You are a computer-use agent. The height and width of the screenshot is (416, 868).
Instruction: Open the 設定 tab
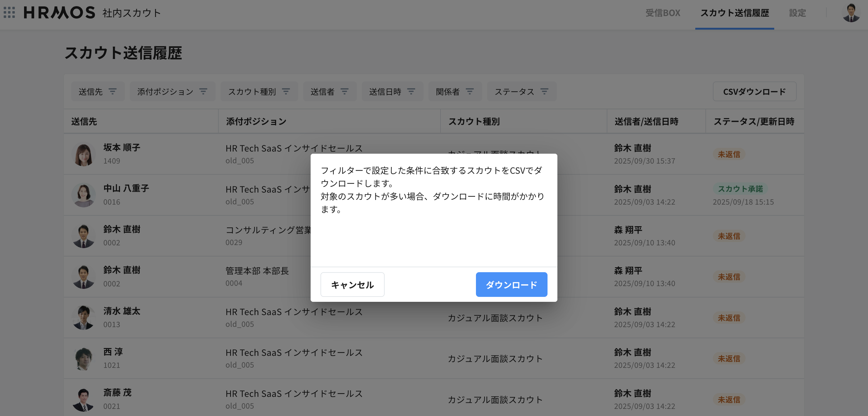pyautogui.click(x=797, y=13)
